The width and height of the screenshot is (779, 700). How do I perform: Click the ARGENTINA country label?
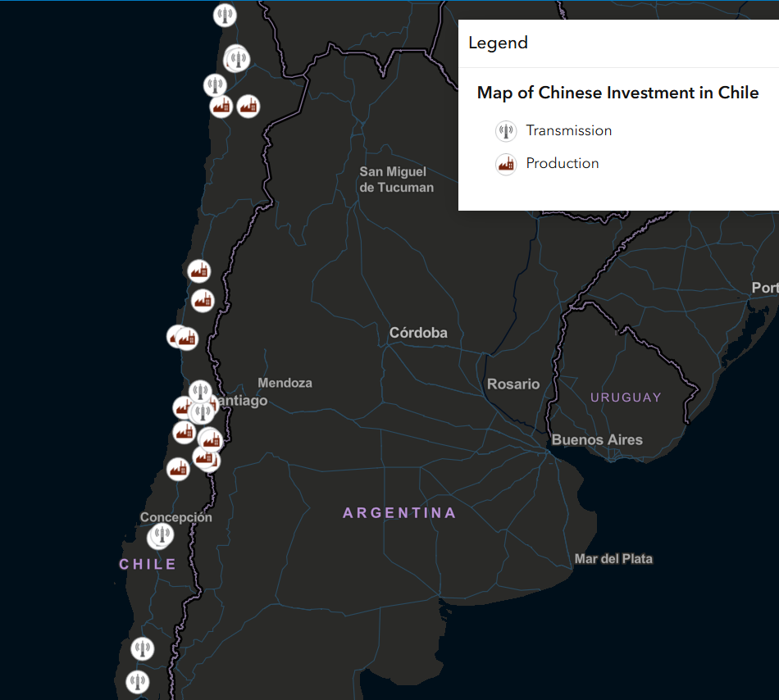(x=399, y=513)
